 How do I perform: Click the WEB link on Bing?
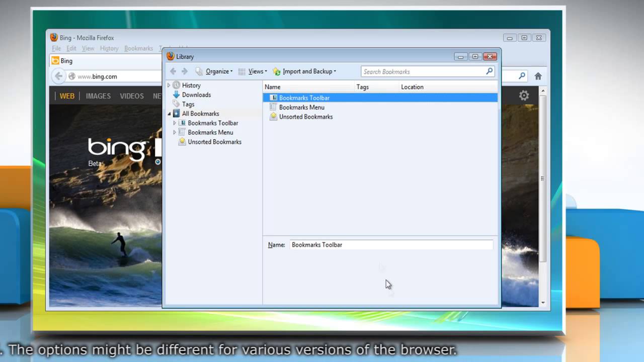pyautogui.click(x=67, y=96)
